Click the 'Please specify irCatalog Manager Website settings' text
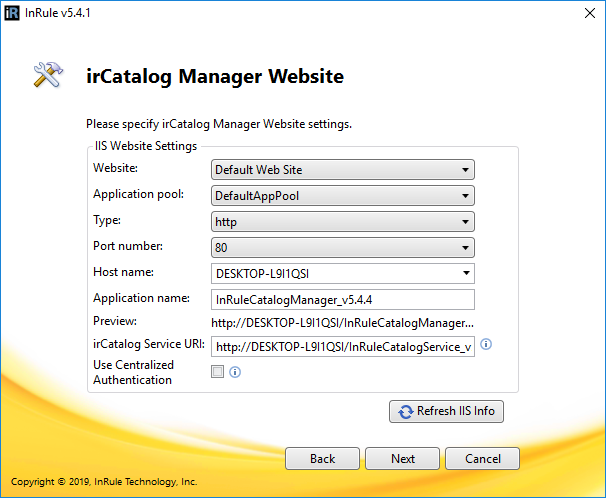 point(219,124)
